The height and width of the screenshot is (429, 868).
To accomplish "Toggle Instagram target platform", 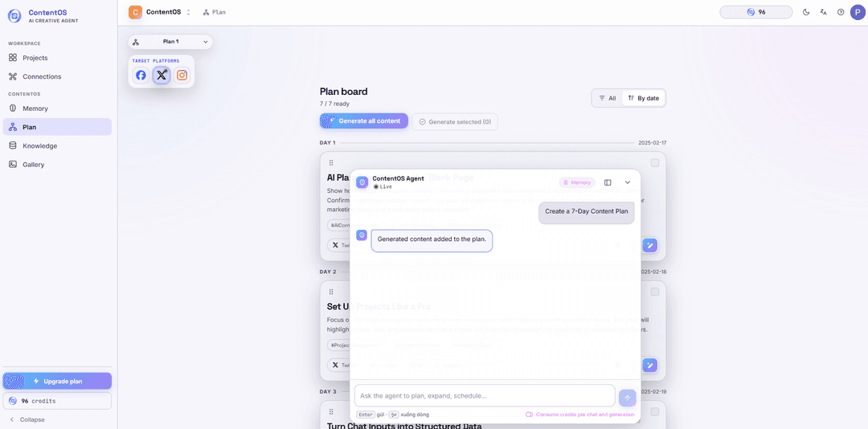I will 182,76.
